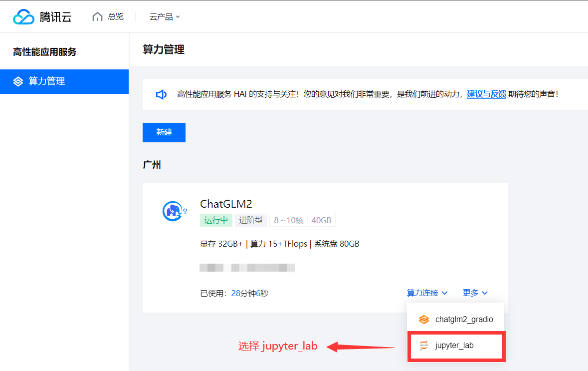Viewport: 588px width, 371px height.
Task: Click the ChatGLM2 instance name
Action: [x=226, y=204]
